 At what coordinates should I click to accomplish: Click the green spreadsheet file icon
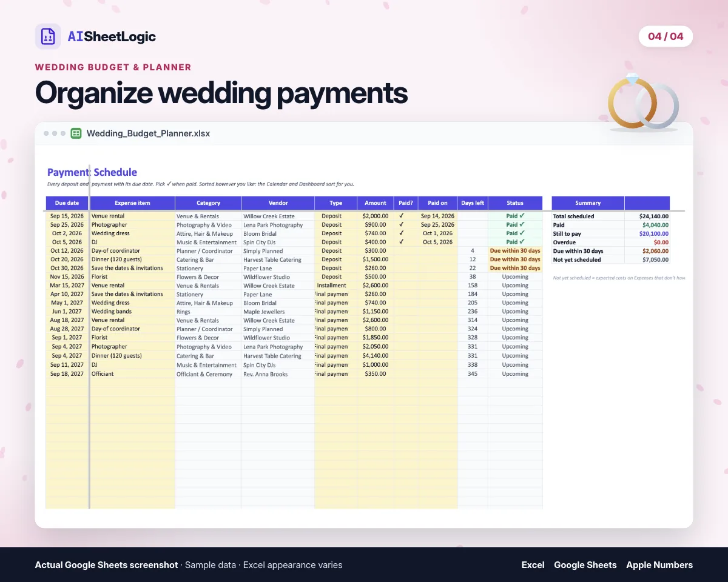76,133
